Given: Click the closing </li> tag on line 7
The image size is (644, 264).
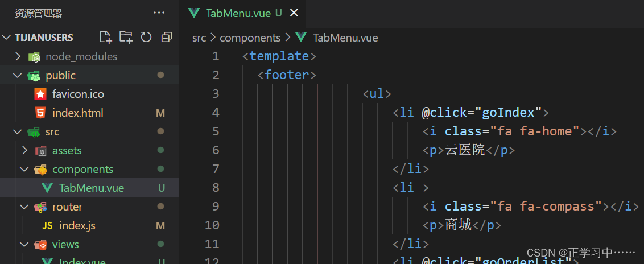Looking at the screenshot, I should pyautogui.click(x=411, y=169).
